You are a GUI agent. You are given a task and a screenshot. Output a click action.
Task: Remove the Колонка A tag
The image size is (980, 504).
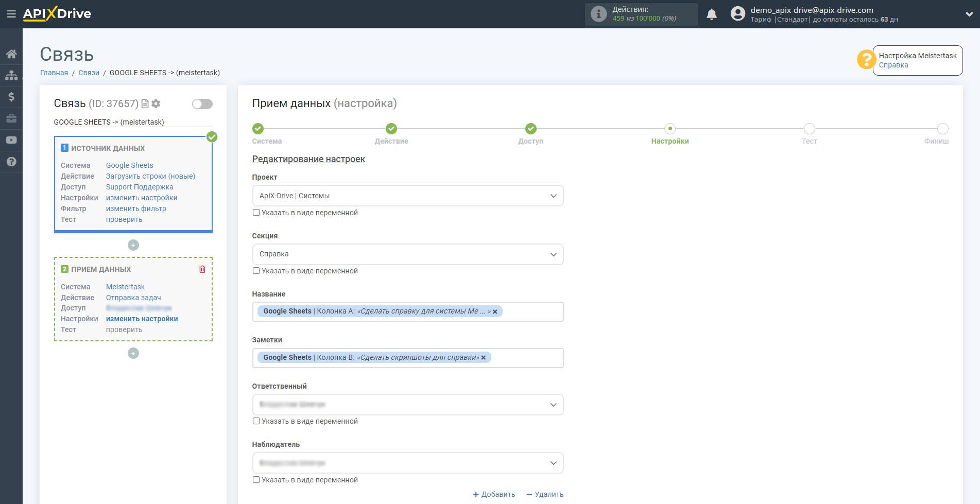pos(495,311)
